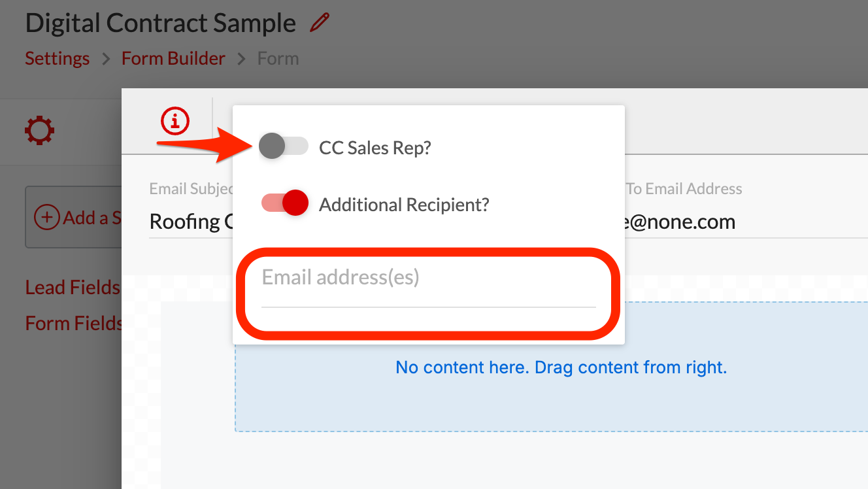Click the plus icon on the Add button
The height and width of the screenshot is (489, 868).
pyautogui.click(x=46, y=217)
